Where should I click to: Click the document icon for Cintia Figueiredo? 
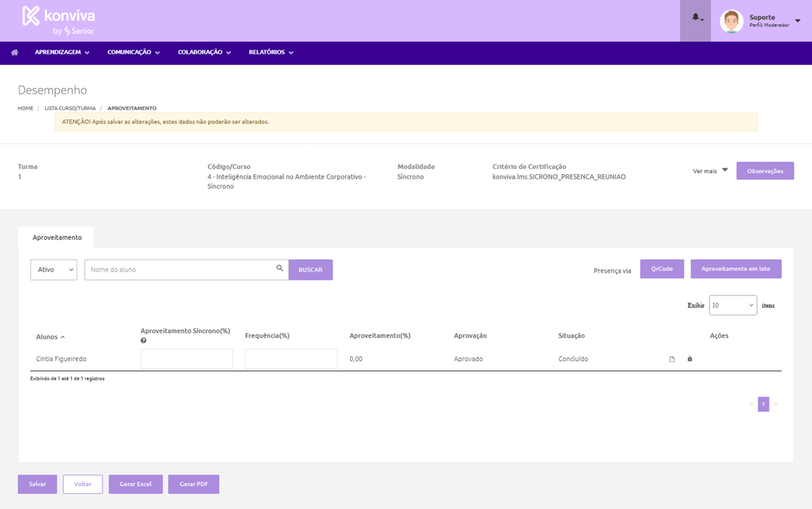tap(672, 359)
